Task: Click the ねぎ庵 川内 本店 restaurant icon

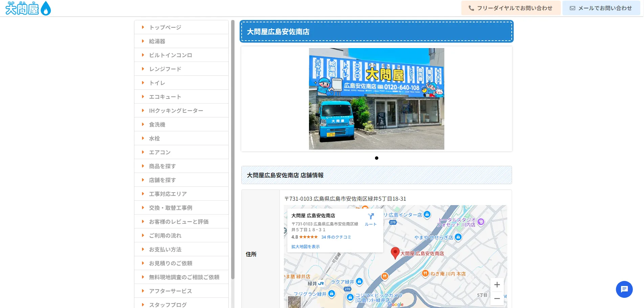Action: 425,273
